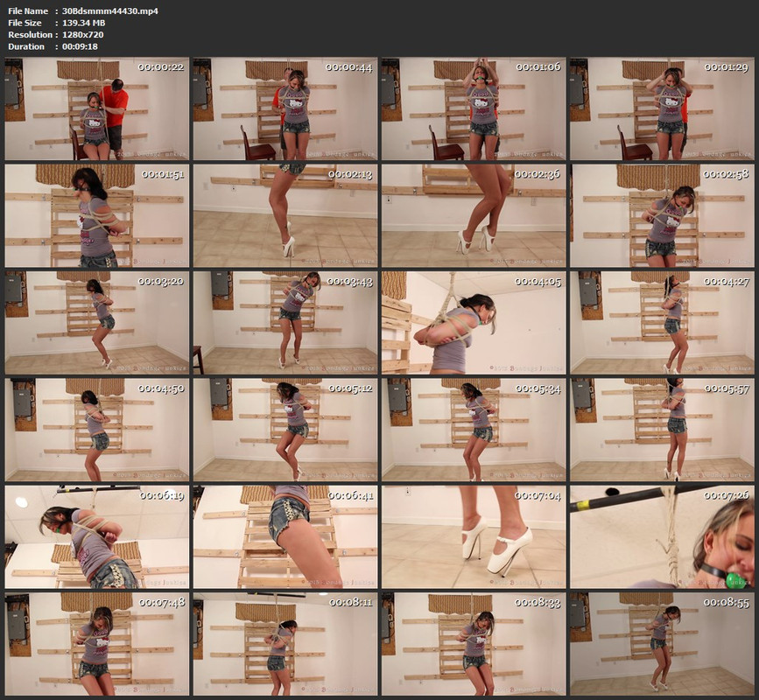The image size is (759, 700).
Task: Select the thumbnail marked 00:04:50
Action: [x=97, y=430]
